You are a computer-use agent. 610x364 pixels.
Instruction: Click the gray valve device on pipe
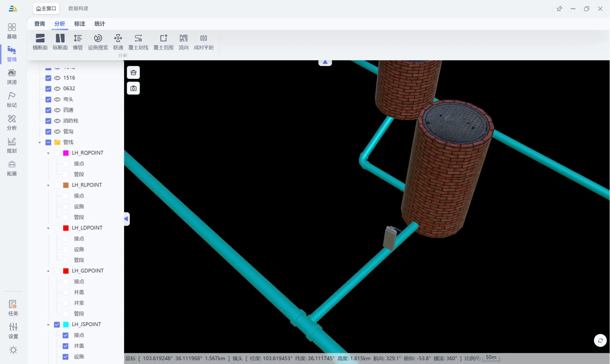coord(390,238)
